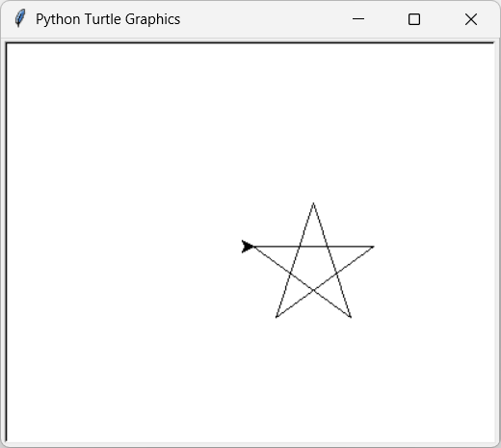Click empty title bar space before minimize button
501x448 pixels.
263,19
